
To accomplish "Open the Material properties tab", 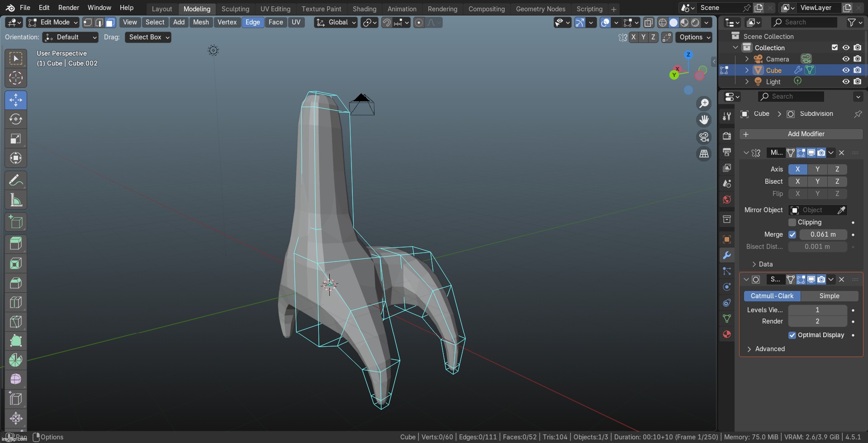I will (x=727, y=334).
